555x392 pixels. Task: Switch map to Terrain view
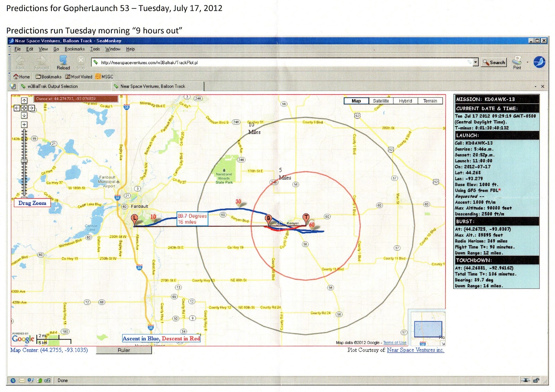(430, 101)
